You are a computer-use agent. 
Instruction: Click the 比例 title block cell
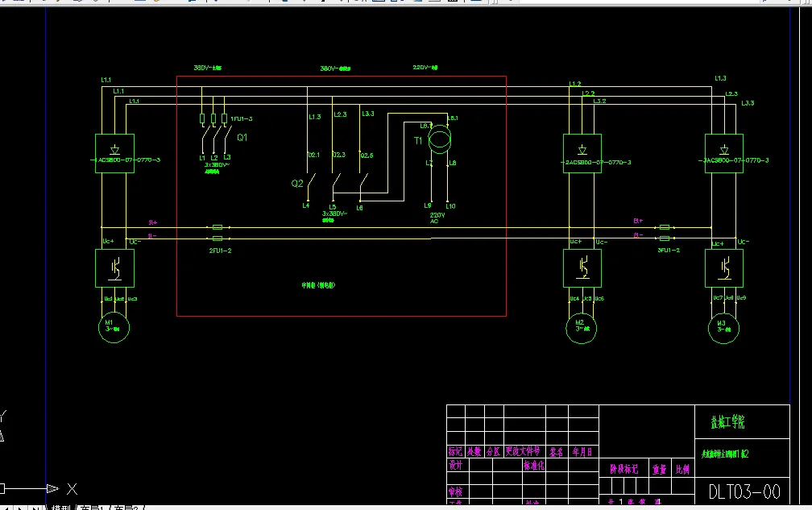coord(682,469)
